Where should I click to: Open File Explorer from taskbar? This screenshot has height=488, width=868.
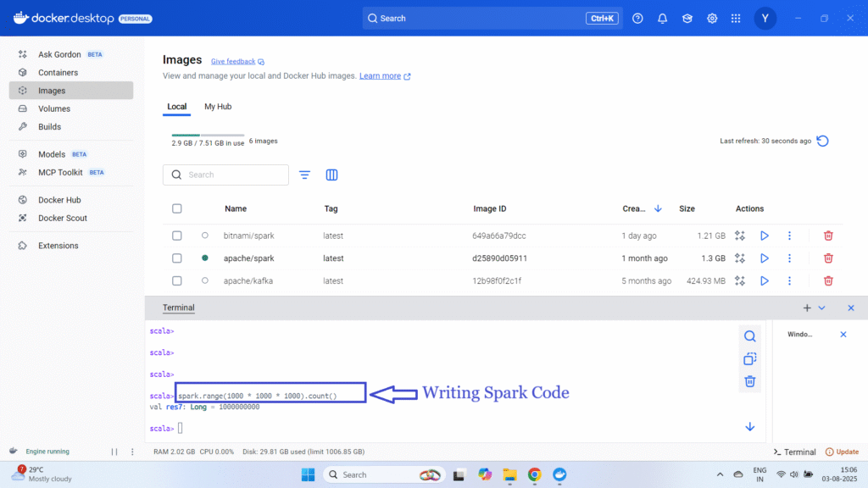click(509, 474)
